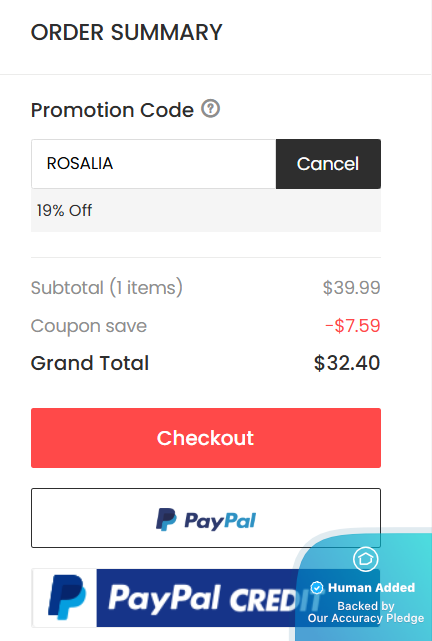Click the Coupon save label

[89, 326]
